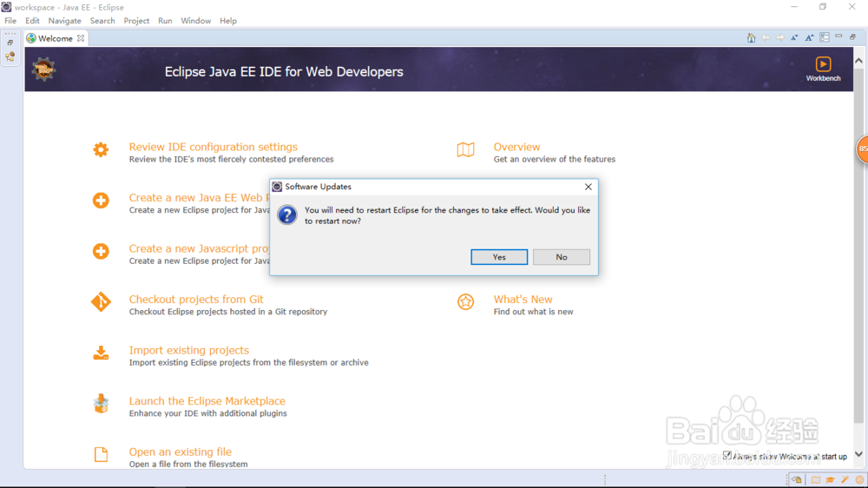Image resolution: width=868 pixels, height=488 pixels.
Task: Click the wand Samples icon in status bar
Action: pos(845,479)
